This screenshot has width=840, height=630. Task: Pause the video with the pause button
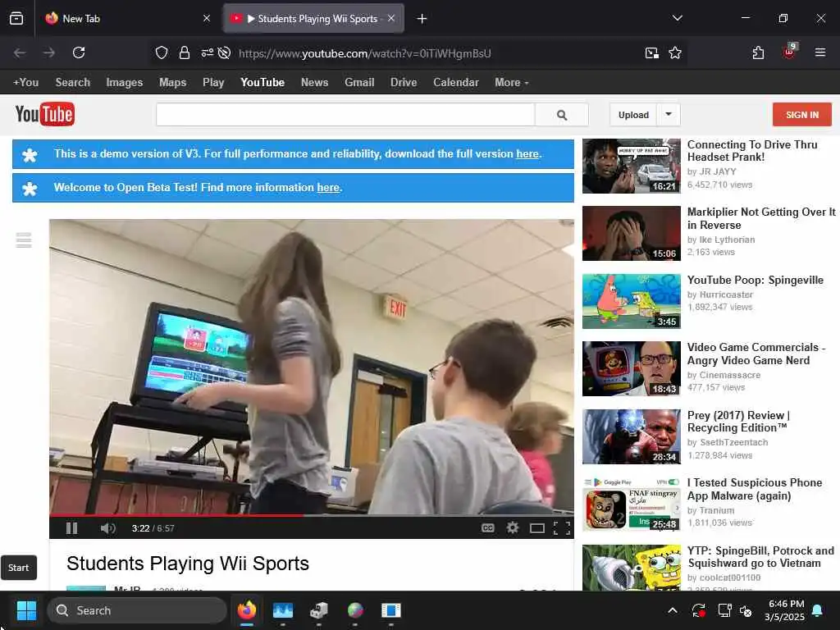point(72,528)
